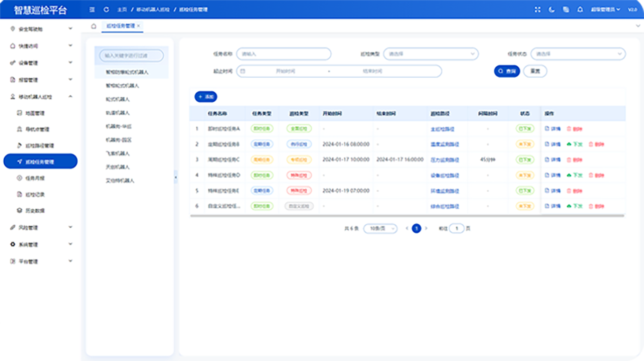Click the calendar icon in the start time field
This screenshot has height=361, width=644.
[x=243, y=71]
